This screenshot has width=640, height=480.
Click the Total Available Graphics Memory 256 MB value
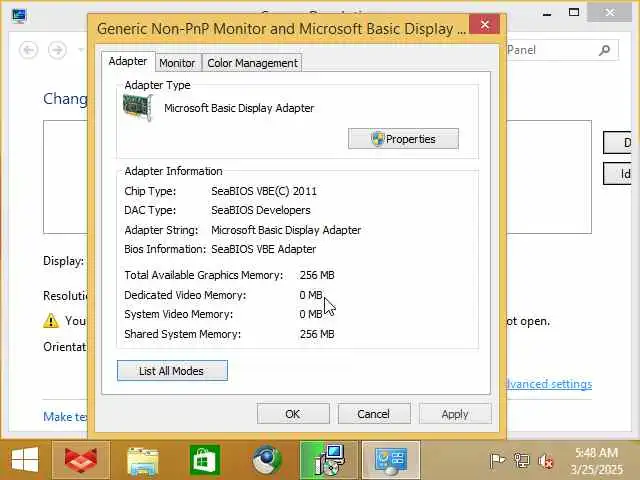[x=317, y=275]
